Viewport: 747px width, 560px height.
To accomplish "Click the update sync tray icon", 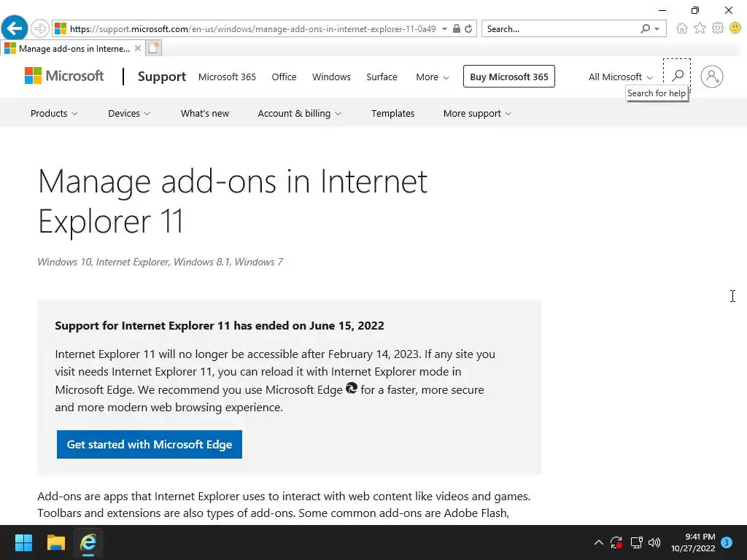I will pyautogui.click(x=616, y=542).
